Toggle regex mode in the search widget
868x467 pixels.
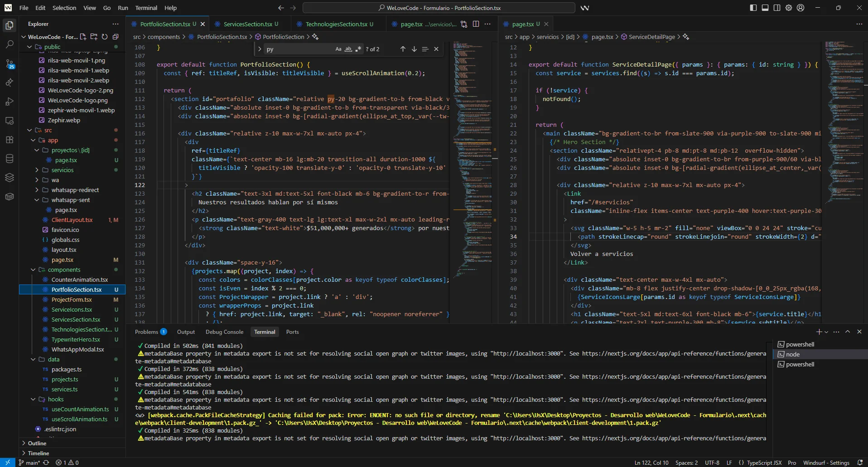tap(358, 49)
